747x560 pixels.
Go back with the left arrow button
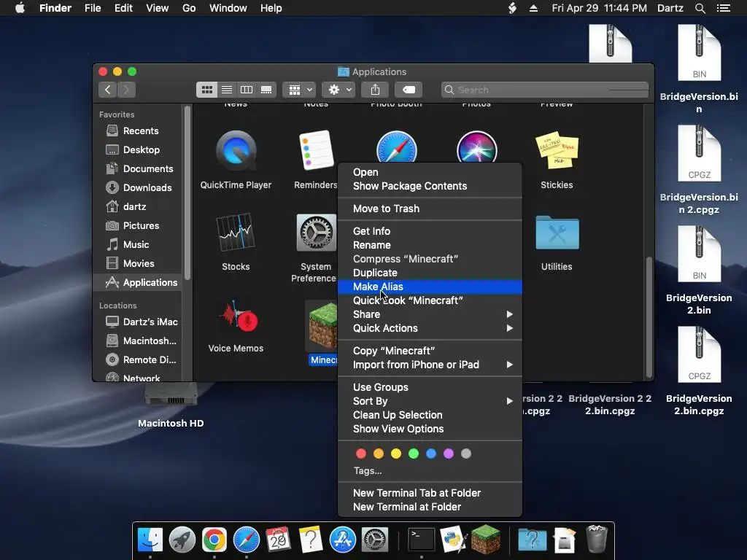click(x=108, y=90)
